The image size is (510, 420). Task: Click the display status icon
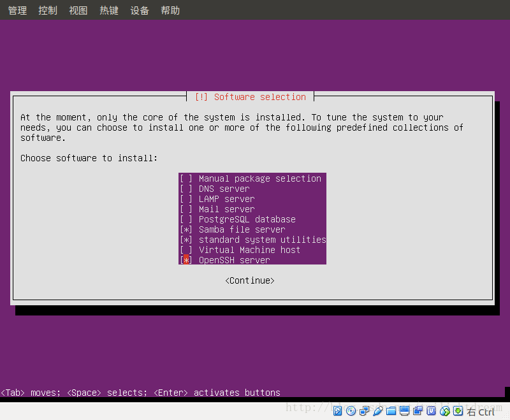click(x=404, y=411)
